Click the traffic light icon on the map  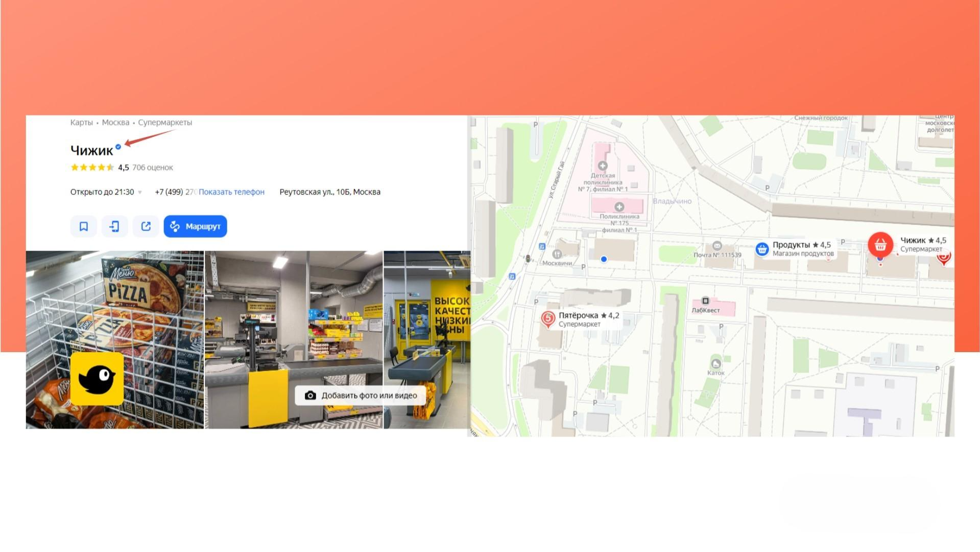coord(528,259)
